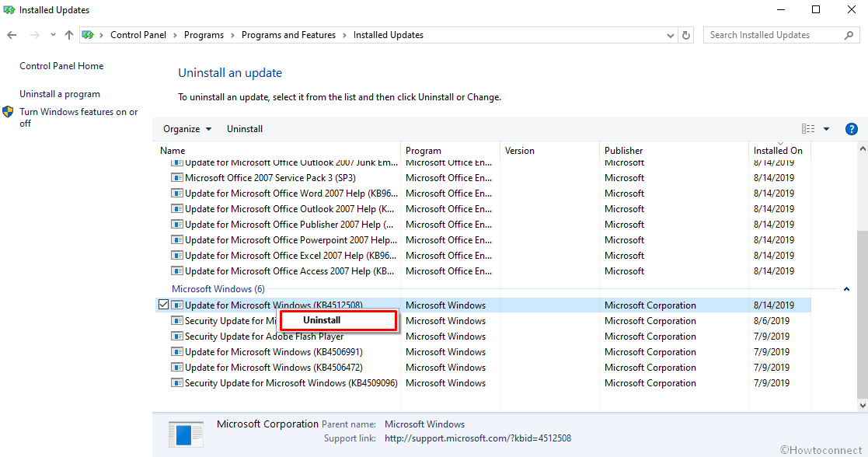Select Update for Microsoft Office Excel 2007 Help

291,256
